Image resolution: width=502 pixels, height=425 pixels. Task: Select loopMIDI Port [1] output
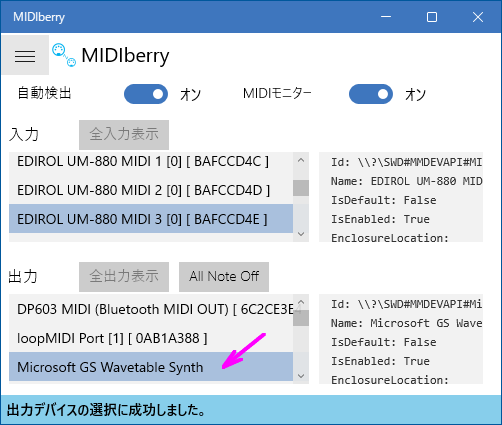(x=151, y=338)
